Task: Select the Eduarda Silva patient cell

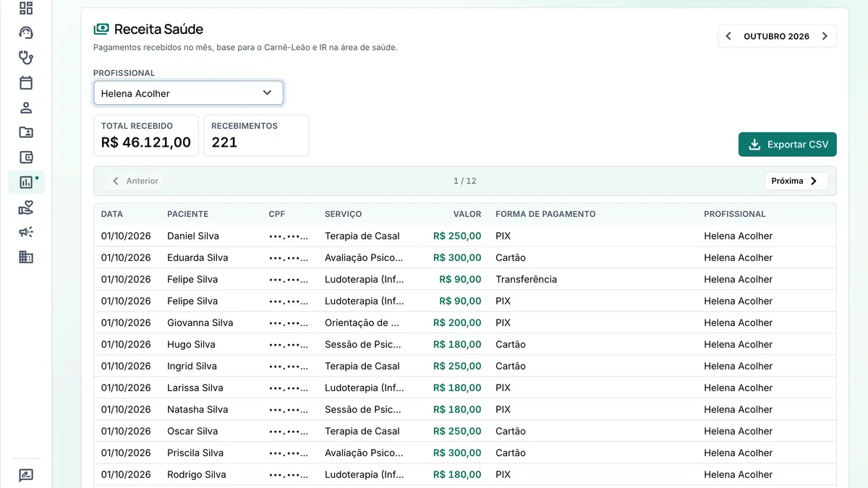Action: coord(197,257)
